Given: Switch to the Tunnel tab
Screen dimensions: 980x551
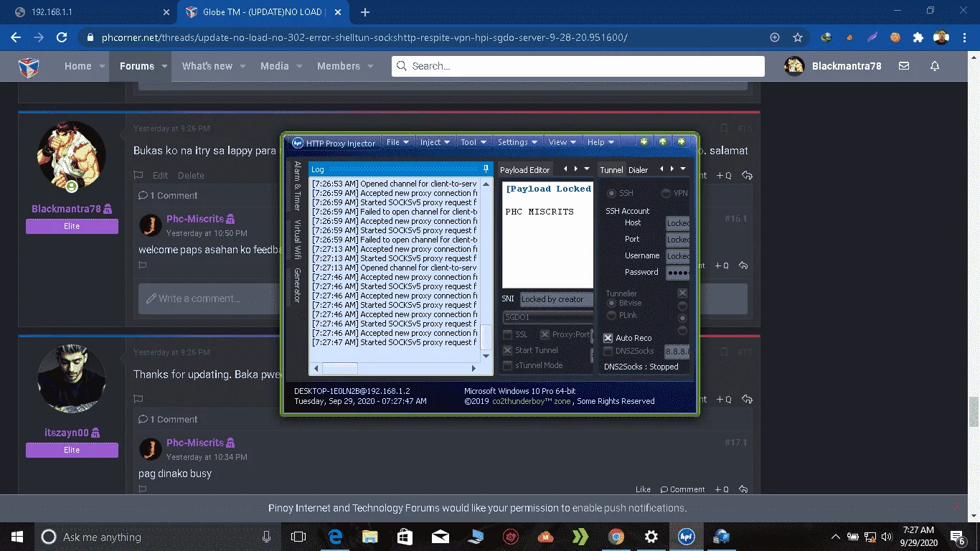Looking at the screenshot, I should point(611,170).
